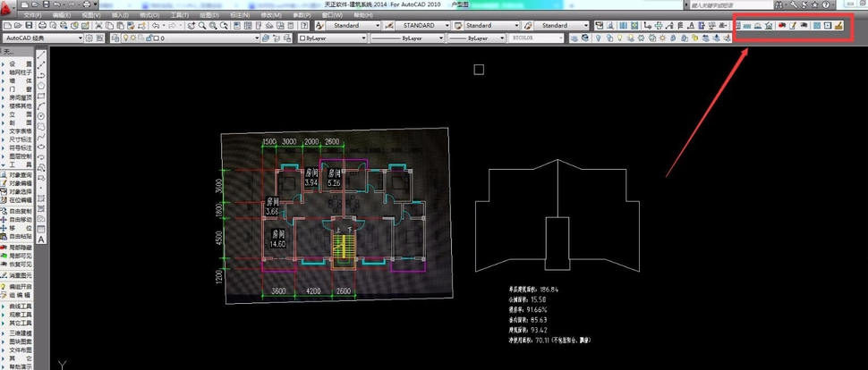Click the Zoom Realtime magnifier icon
Image resolution: width=868 pixels, height=370 pixels.
click(x=202, y=26)
